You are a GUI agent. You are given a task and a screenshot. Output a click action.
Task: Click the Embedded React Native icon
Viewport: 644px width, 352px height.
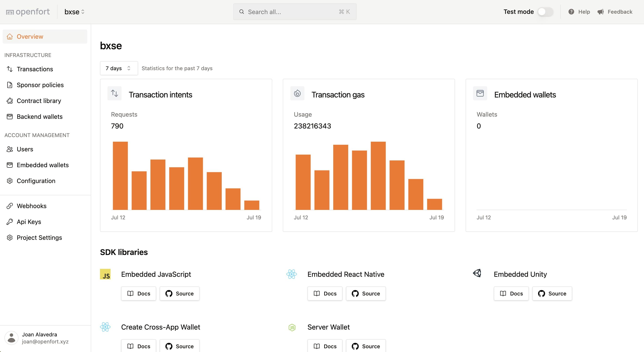[x=292, y=274]
